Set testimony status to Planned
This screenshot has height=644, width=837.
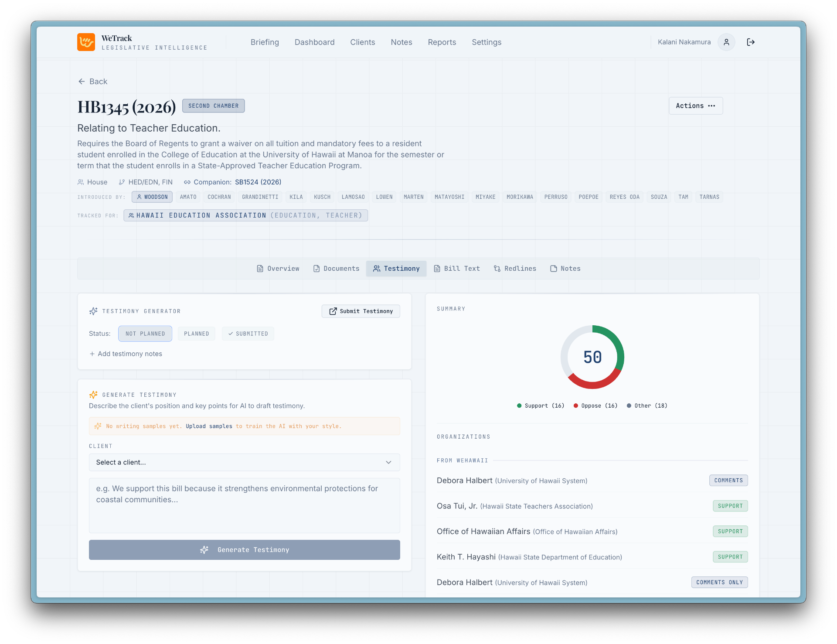pyautogui.click(x=197, y=334)
